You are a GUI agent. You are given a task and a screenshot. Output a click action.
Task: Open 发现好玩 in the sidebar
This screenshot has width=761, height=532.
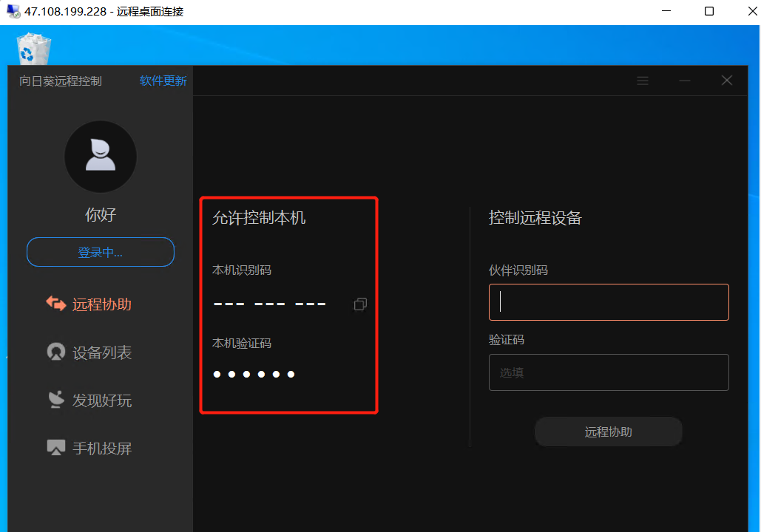tap(89, 400)
